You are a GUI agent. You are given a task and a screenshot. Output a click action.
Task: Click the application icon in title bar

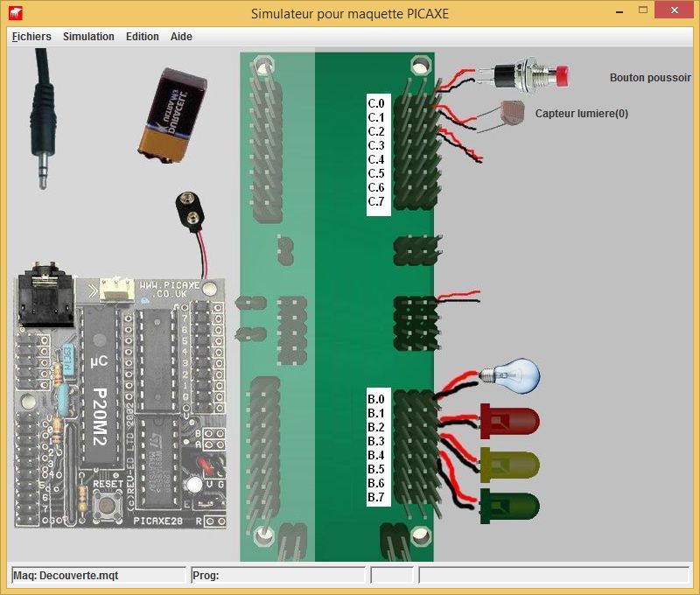tap(16, 13)
